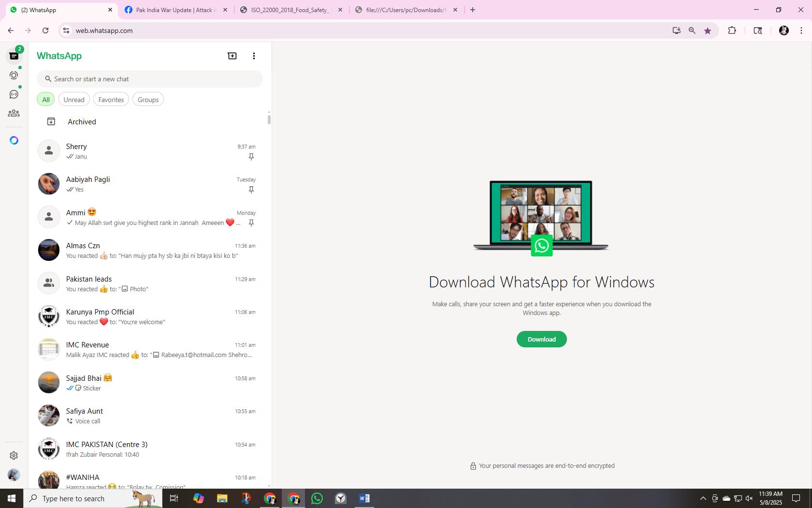Click the bookmark star icon

708,30
